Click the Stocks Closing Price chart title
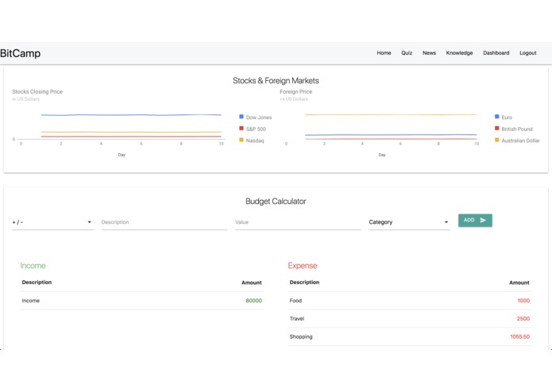This screenshot has width=552, height=392. click(x=37, y=92)
